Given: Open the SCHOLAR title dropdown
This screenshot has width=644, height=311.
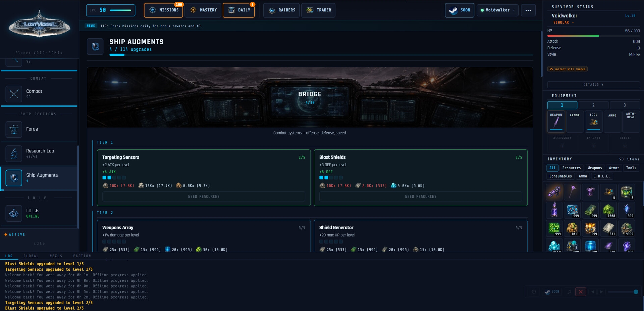Looking at the screenshot, I should tap(563, 23).
